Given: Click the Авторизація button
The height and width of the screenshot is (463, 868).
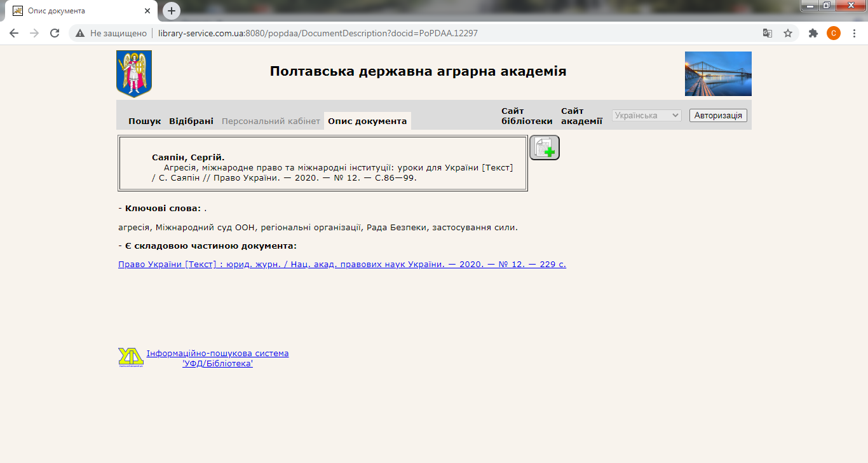Looking at the screenshot, I should [x=718, y=115].
